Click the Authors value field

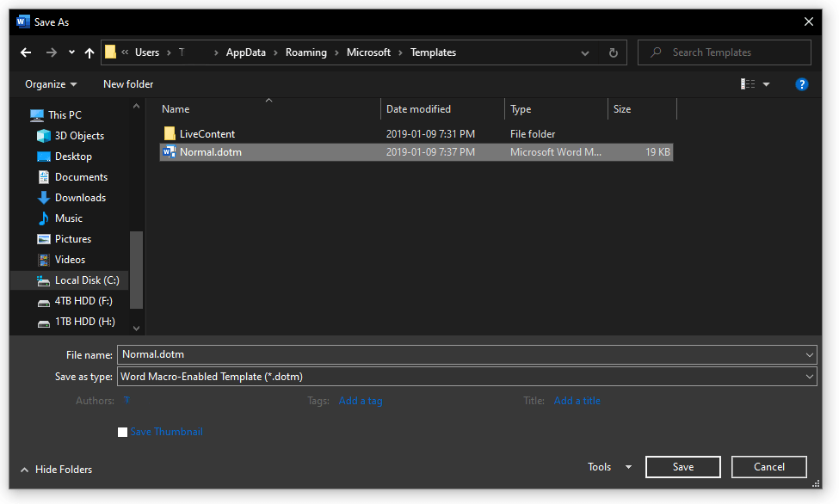click(126, 400)
